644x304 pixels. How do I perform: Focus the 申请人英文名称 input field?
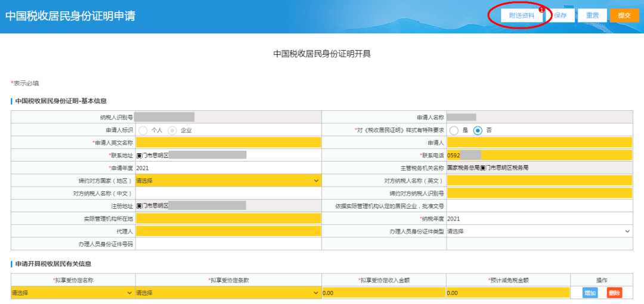(x=228, y=142)
